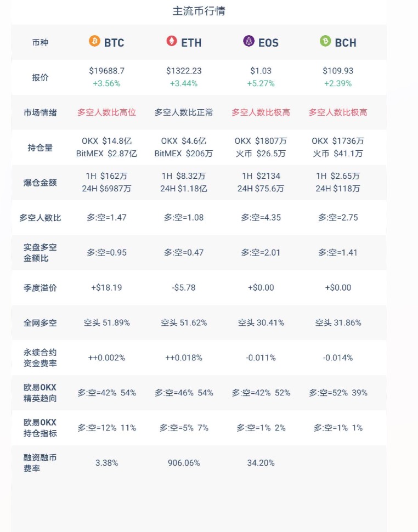
Task: Select the 爆仓金额 row label
Action: 40,183
